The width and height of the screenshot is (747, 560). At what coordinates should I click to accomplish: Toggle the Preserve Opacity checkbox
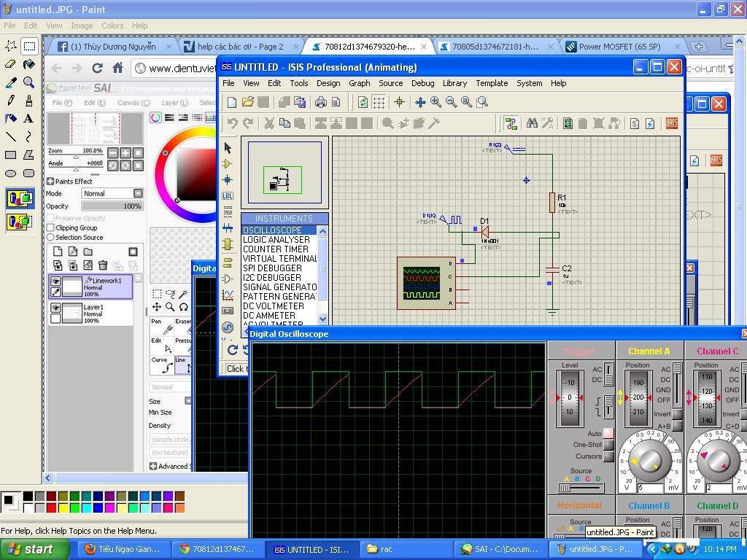pos(50,218)
